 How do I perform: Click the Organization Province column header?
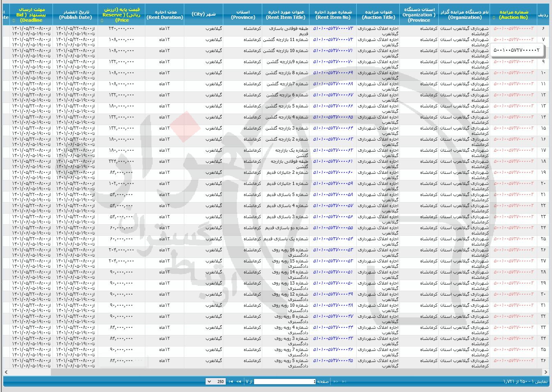tap(419, 14)
